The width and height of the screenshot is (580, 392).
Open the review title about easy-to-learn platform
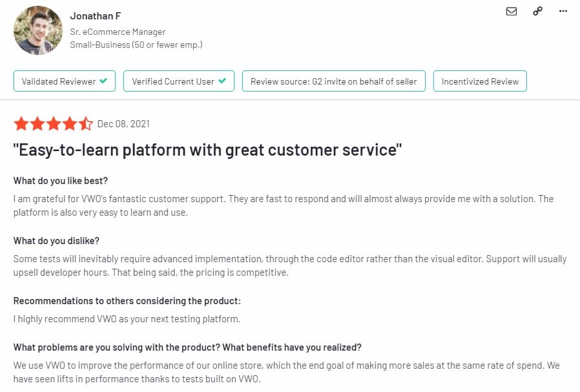207,150
